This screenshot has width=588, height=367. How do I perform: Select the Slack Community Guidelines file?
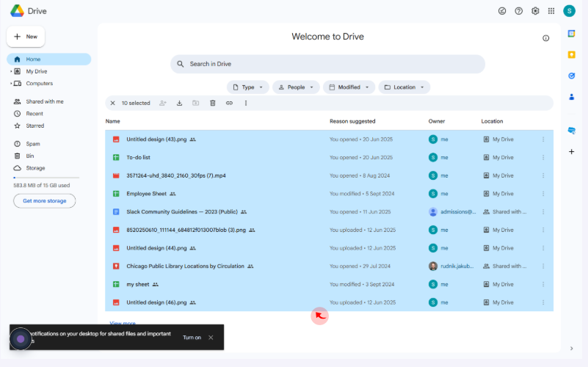(x=329, y=212)
